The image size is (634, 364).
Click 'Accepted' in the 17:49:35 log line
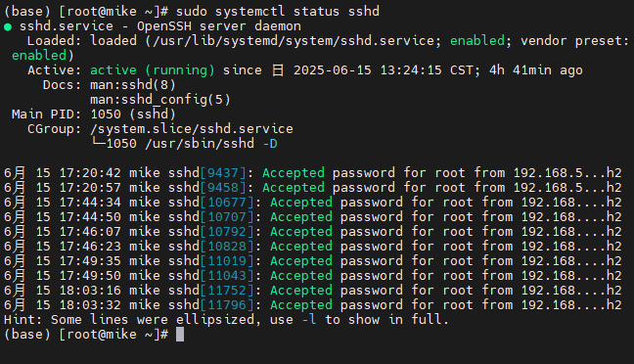tap(301, 261)
